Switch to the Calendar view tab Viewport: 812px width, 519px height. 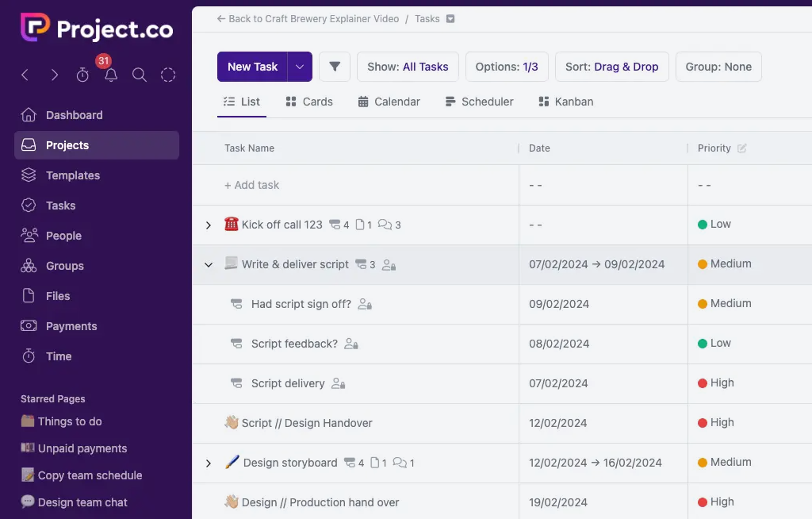(x=389, y=102)
